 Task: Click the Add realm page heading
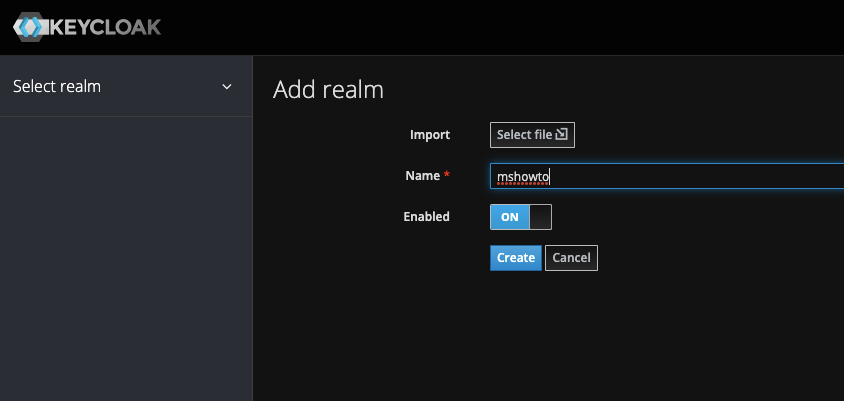[x=328, y=89]
